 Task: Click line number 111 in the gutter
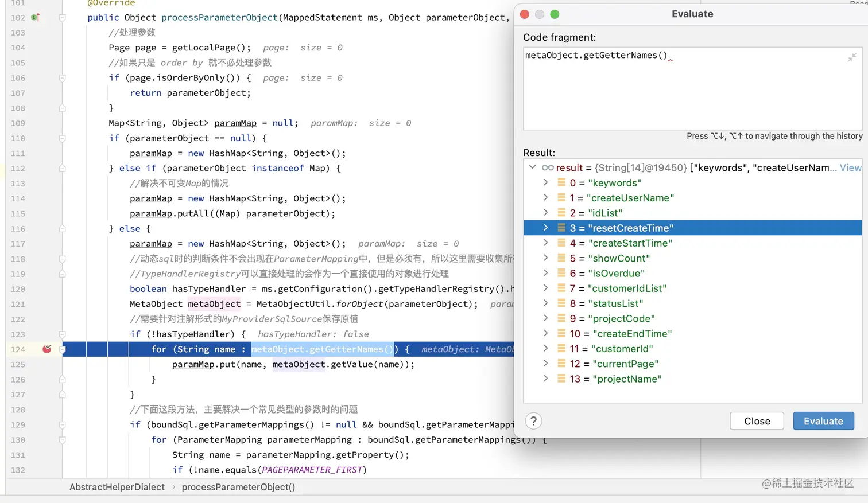click(18, 153)
